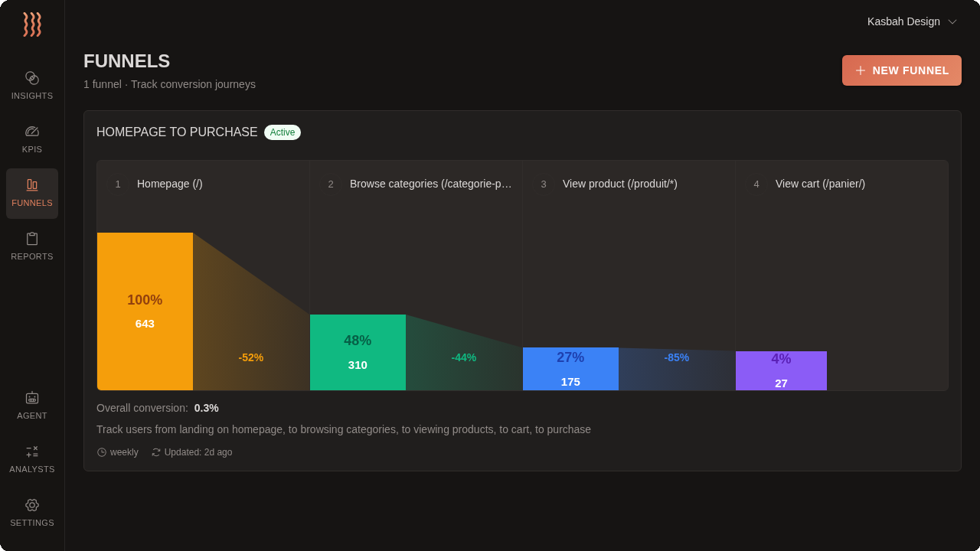The height and width of the screenshot is (551, 980).
Task: Click the -85% drop-off label
Action: 677,357
